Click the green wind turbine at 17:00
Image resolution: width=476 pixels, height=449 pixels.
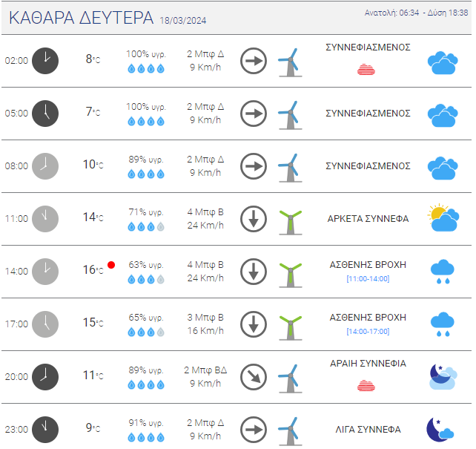(290, 324)
